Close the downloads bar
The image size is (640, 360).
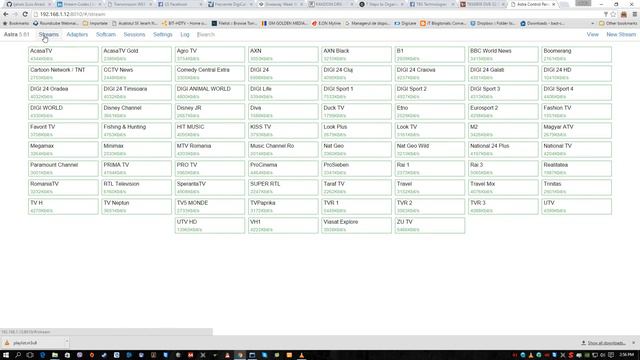point(633,343)
